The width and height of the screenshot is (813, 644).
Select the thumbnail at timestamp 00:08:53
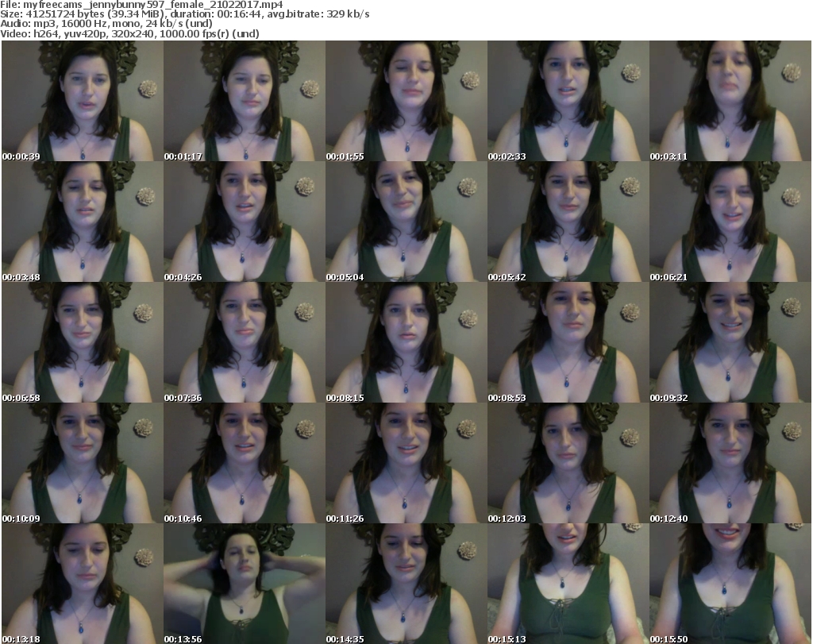point(568,342)
